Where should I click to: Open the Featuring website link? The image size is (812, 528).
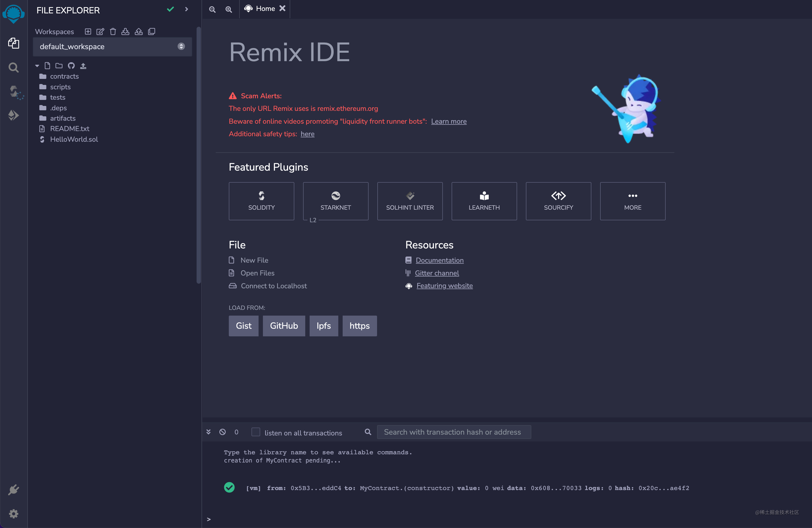444,286
